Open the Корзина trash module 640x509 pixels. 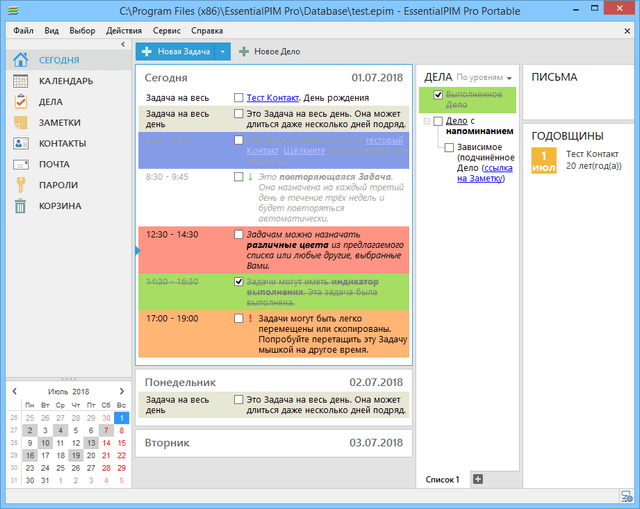(59, 206)
